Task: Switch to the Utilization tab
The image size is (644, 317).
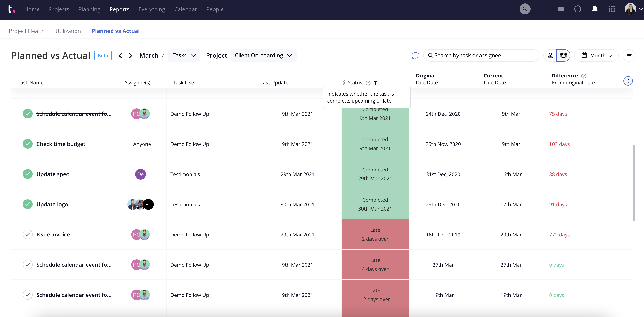Action: [x=68, y=31]
